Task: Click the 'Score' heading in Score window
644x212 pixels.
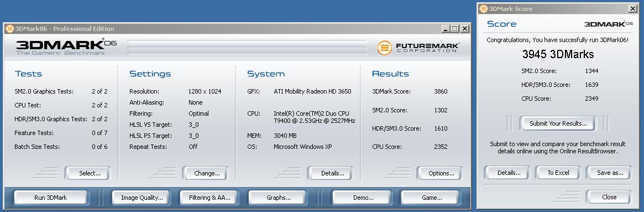Action: 501,24
